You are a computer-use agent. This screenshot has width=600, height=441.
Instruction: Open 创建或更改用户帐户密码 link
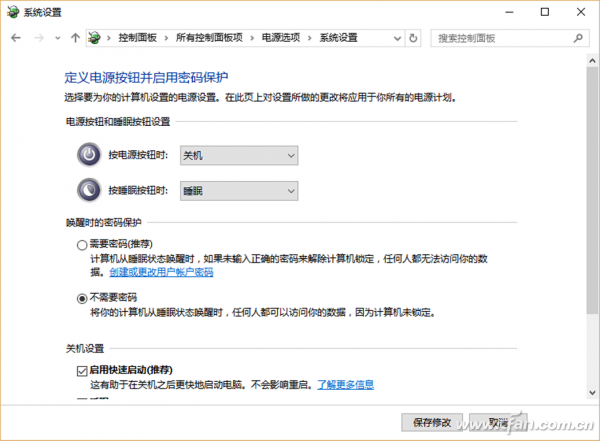161,272
